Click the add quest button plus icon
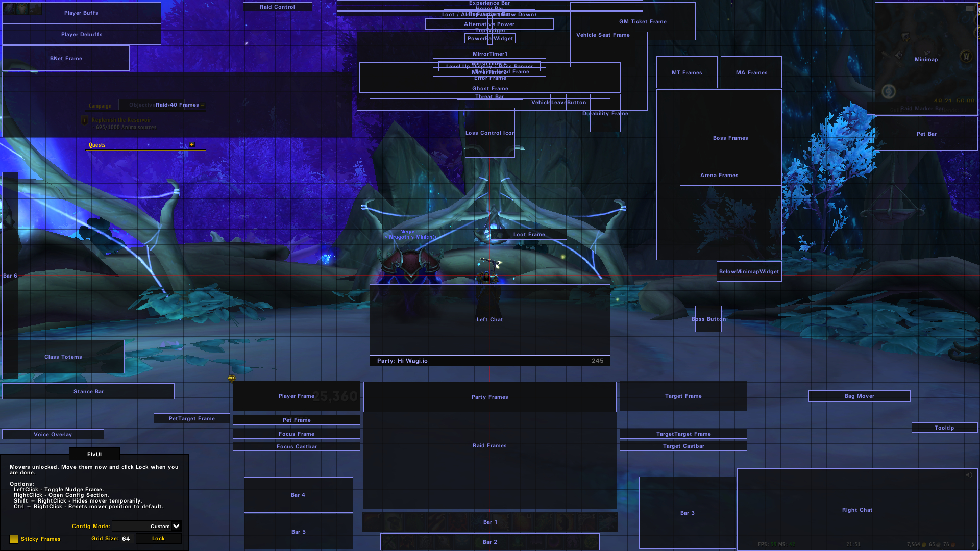This screenshot has width=980, height=551. click(x=191, y=144)
